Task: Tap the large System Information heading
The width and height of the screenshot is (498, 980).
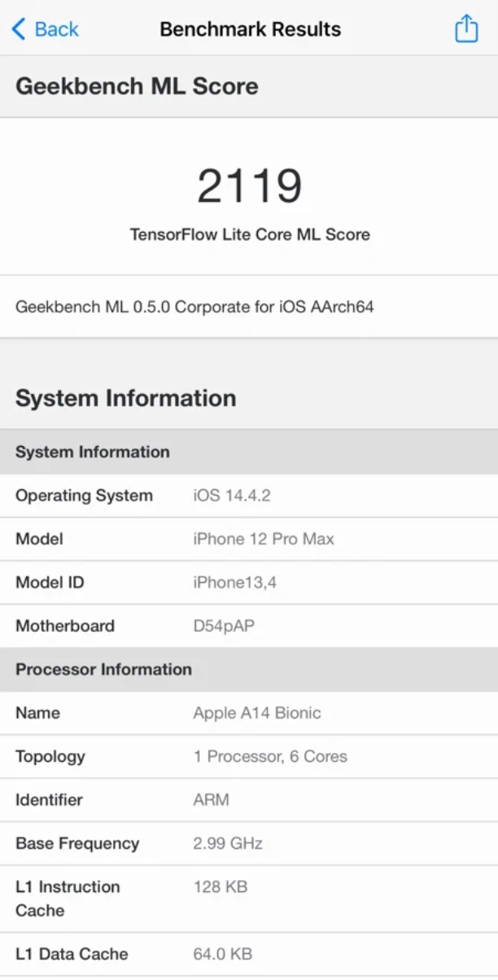Action: [x=126, y=398]
